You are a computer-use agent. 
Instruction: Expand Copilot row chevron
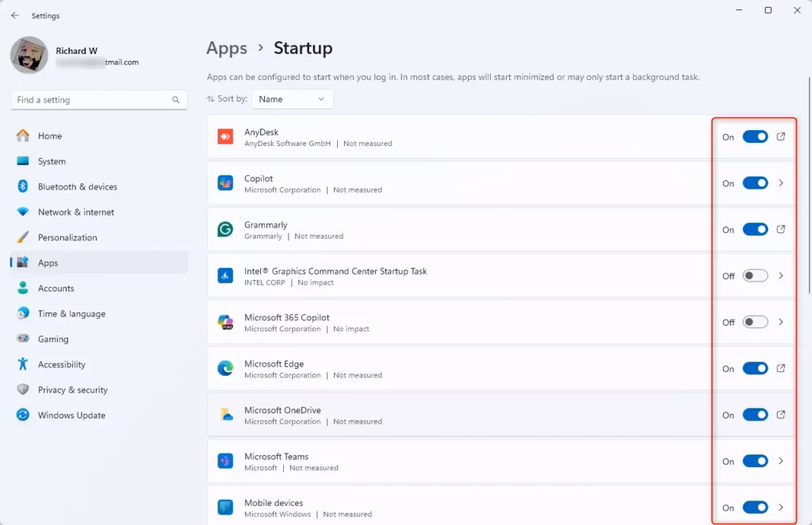click(781, 182)
